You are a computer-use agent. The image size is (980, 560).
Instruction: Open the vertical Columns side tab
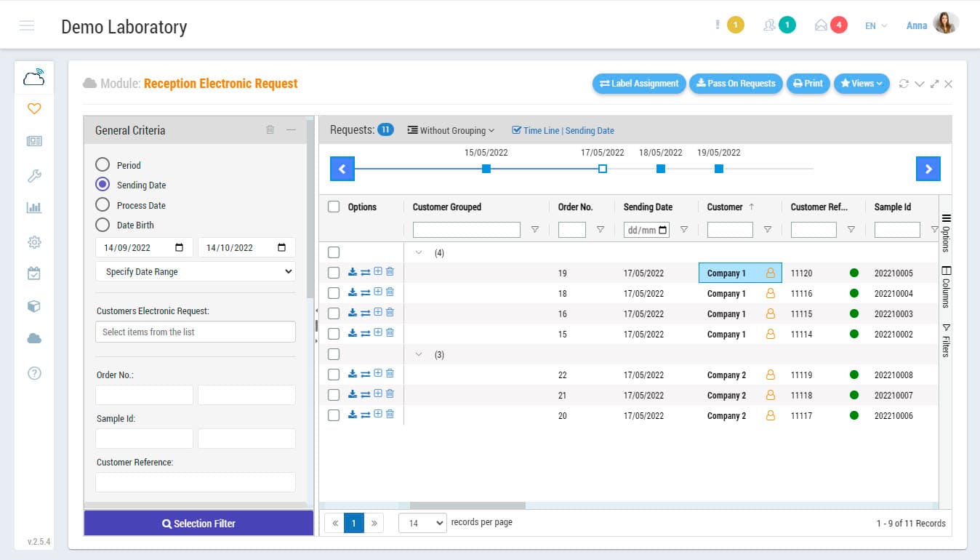tap(946, 287)
